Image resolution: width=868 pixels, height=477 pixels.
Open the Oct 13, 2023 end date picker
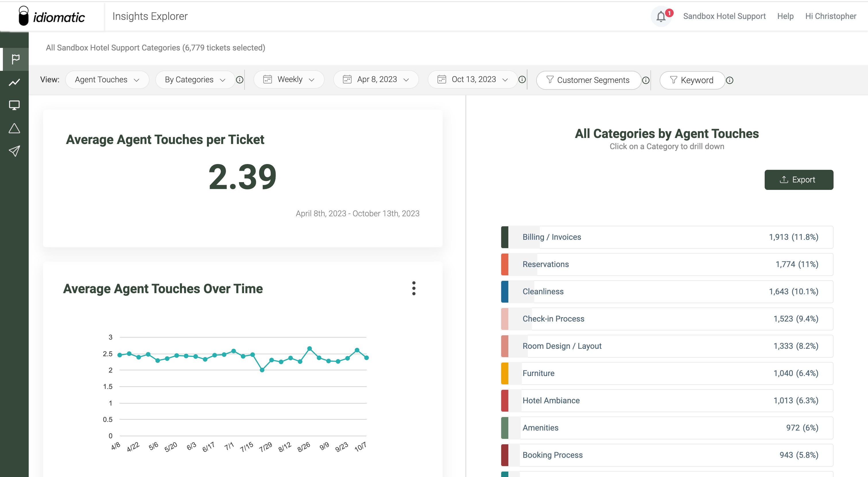pos(472,79)
